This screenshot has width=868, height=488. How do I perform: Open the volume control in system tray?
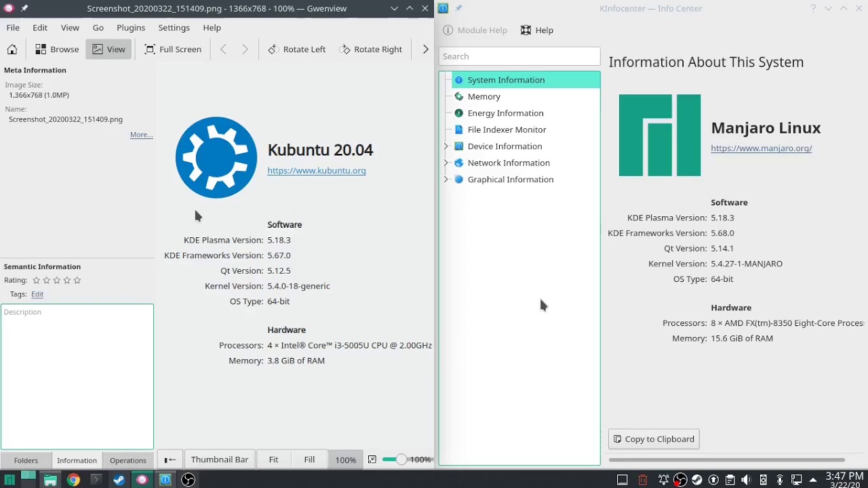(747, 480)
